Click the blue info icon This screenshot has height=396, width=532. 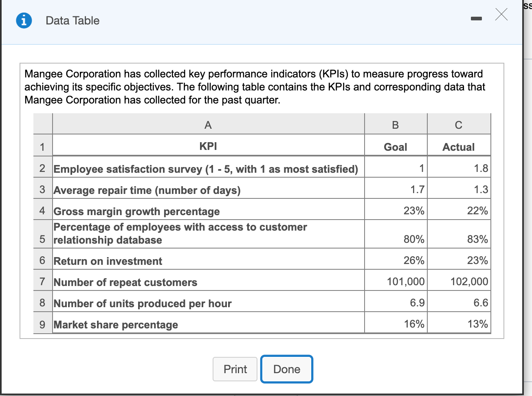(24, 20)
